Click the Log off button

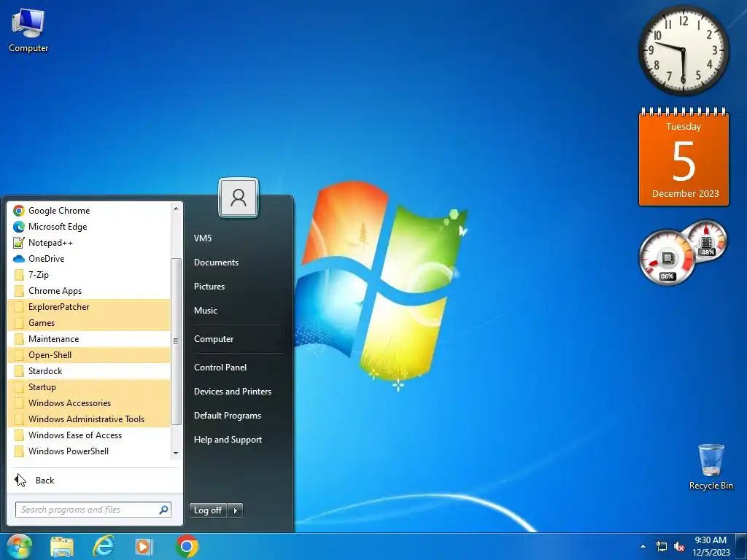pos(208,510)
